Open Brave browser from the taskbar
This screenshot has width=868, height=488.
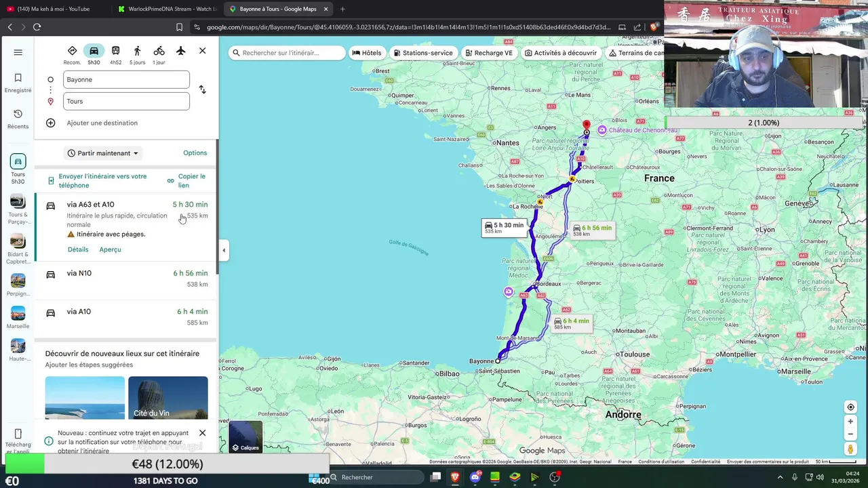[x=455, y=477]
